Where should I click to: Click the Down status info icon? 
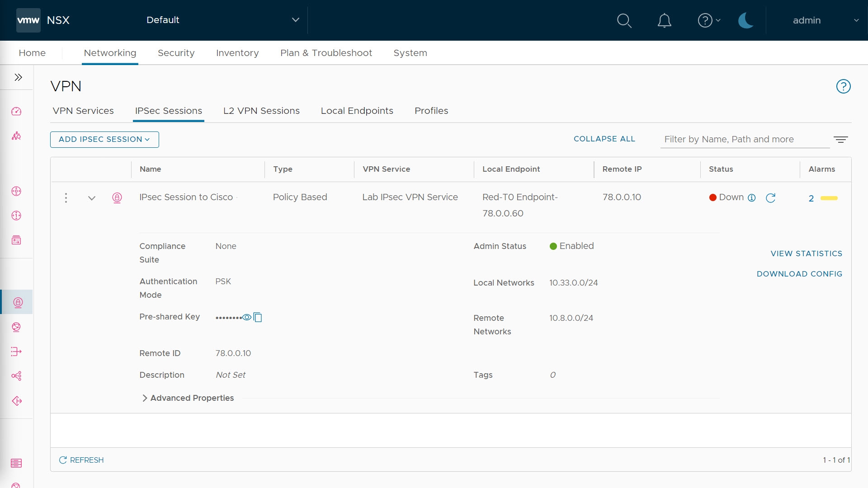point(752,198)
